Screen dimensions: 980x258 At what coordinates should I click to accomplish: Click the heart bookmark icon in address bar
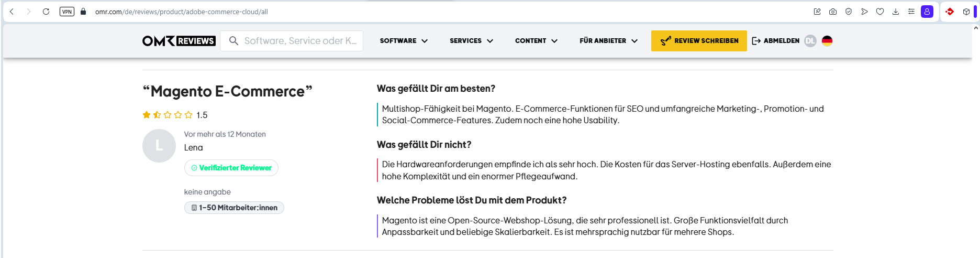click(x=880, y=12)
